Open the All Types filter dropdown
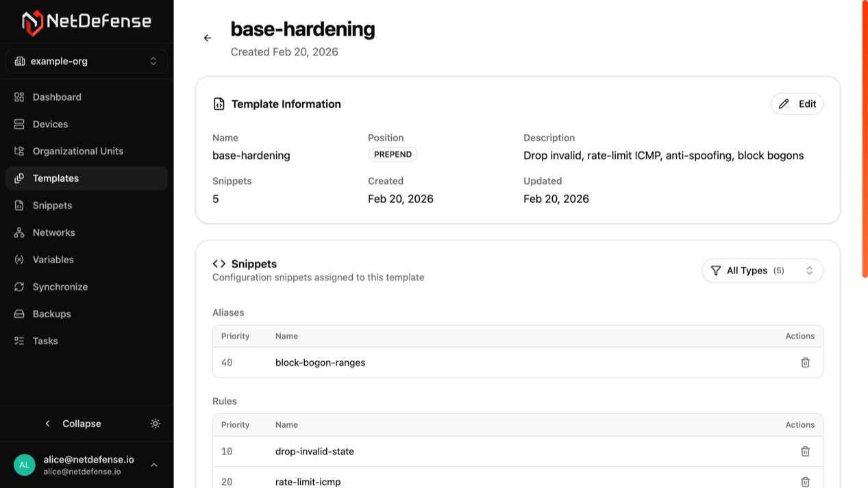Viewport: 868px width, 488px height. (762, 271)
